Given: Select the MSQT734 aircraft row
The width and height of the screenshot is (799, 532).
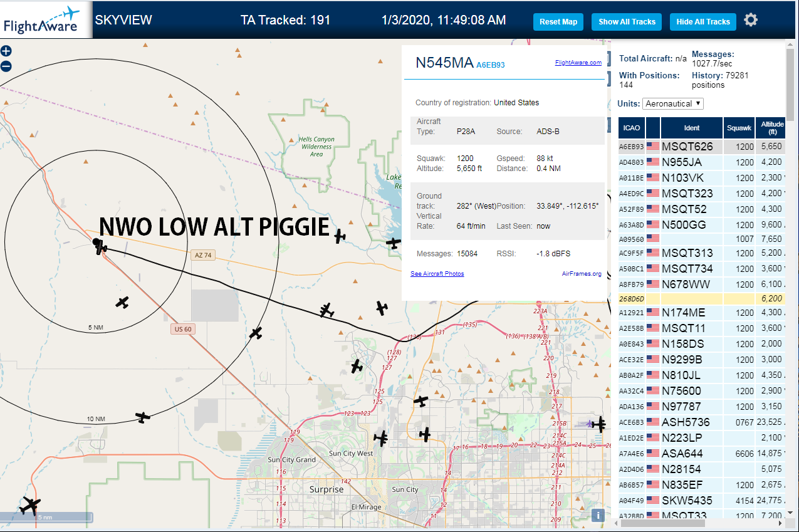Looking at the screenshot, I should click(x=702, y=269).
